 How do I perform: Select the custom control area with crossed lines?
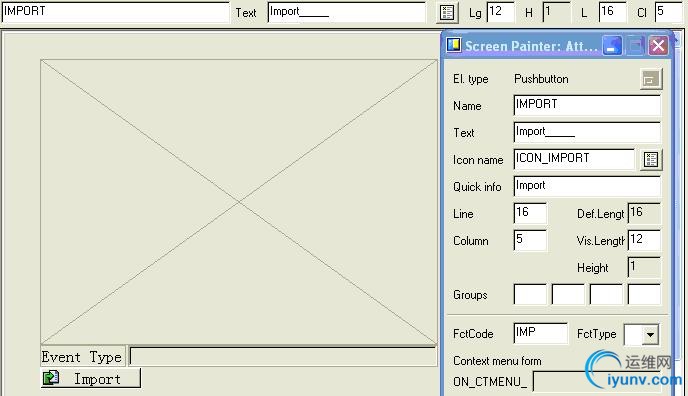tap(239, 202)
